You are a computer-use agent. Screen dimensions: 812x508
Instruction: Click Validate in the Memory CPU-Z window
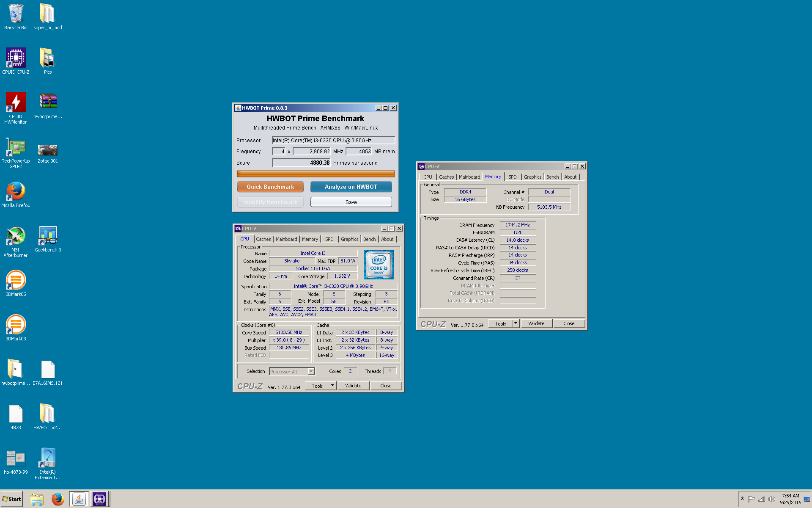pos(536,323)
